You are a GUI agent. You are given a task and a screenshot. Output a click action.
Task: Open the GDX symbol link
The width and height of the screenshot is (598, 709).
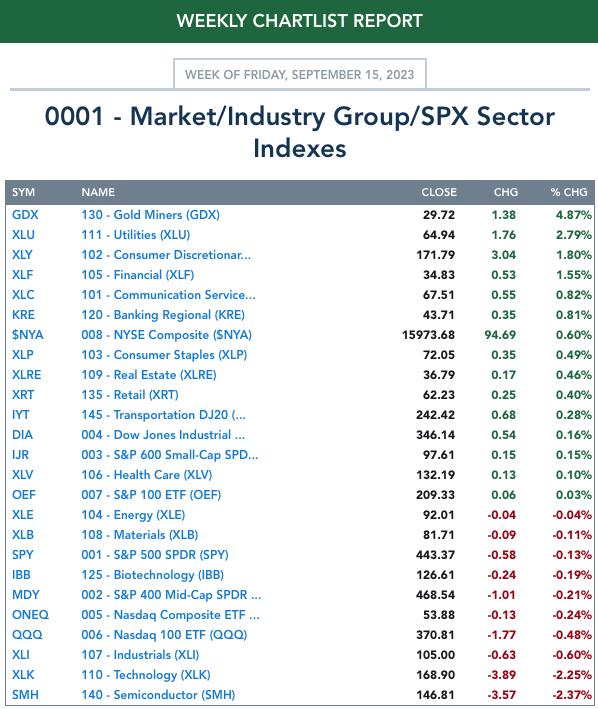point(25,215)
